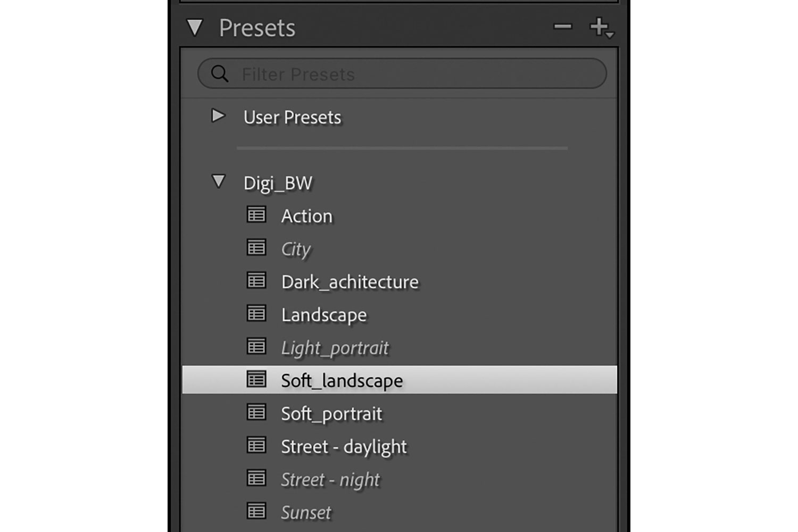Select the Landscape preset name
The height and width of the screenshot is (532, 798).
click(324, 315)
